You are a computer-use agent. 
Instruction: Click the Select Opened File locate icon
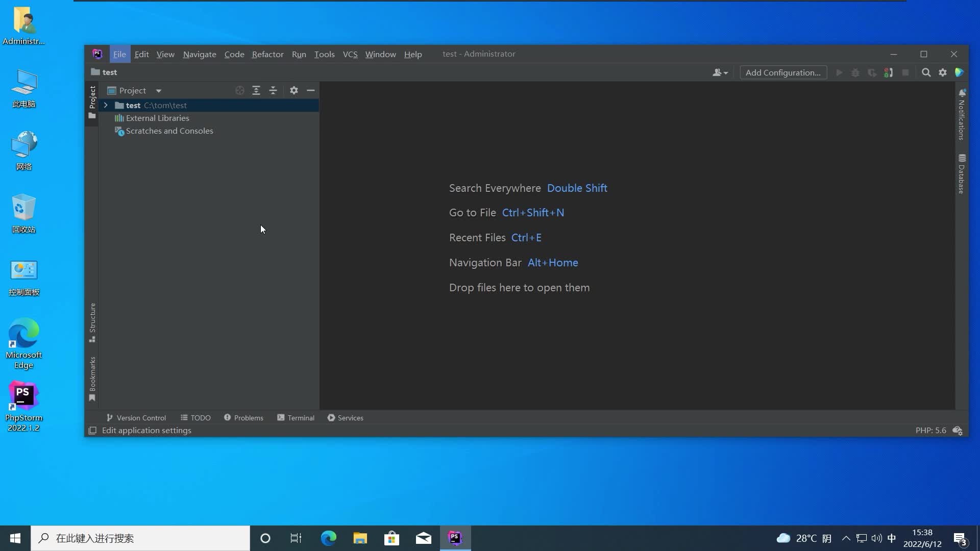[x=239, y=90]
